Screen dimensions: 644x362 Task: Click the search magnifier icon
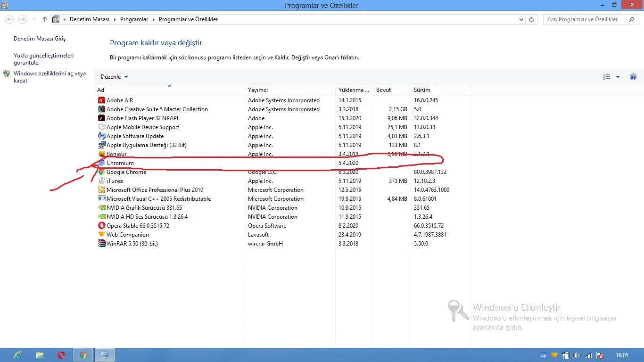pos(632,19)
